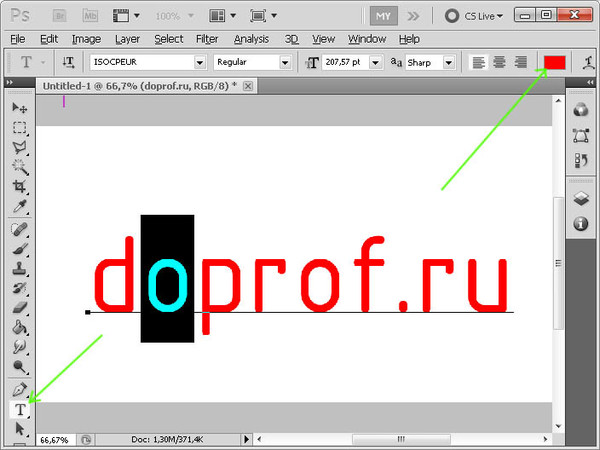Open the anti-aliasing Sharp dropdown

[x=449, y=62]
